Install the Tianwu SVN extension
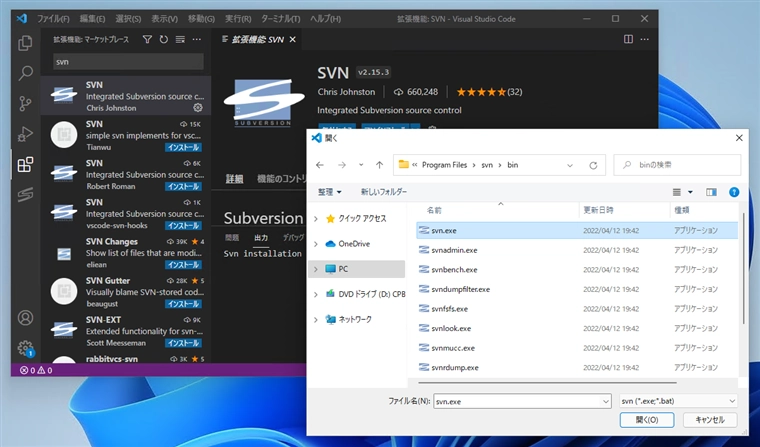 click(183, 147)
